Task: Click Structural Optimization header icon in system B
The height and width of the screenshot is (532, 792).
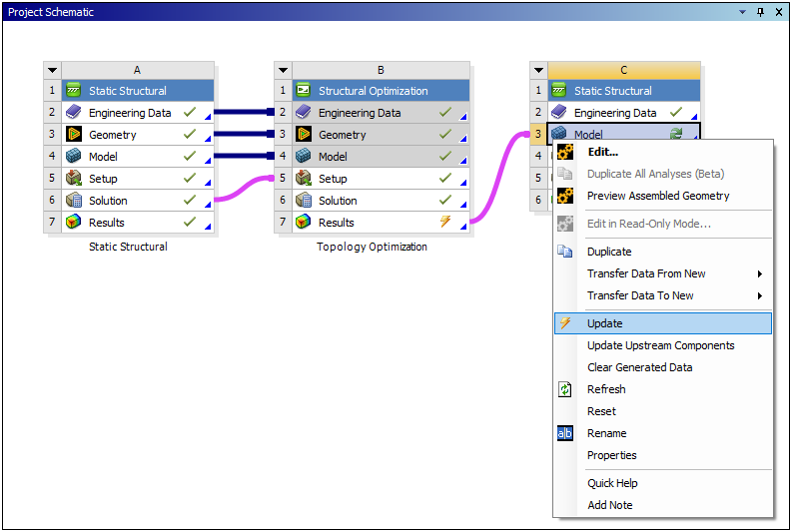Action: [304, 91]
